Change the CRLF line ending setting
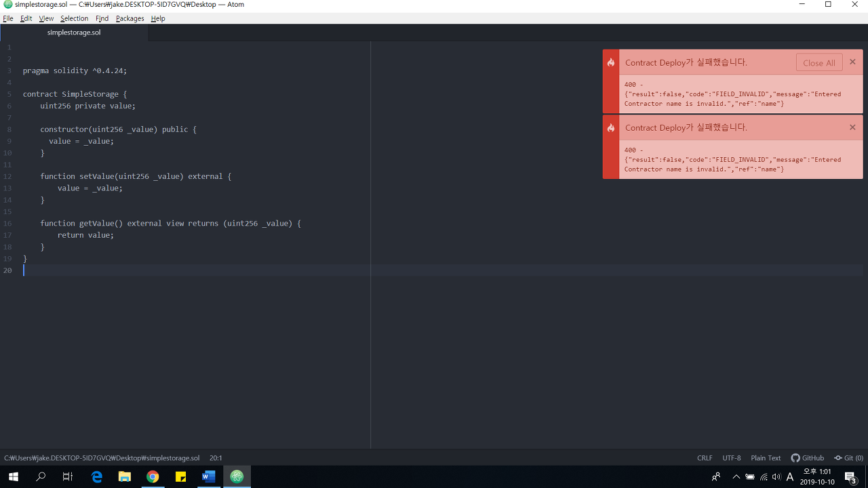Viewport: 868px width, 488px height. [705, 458]
